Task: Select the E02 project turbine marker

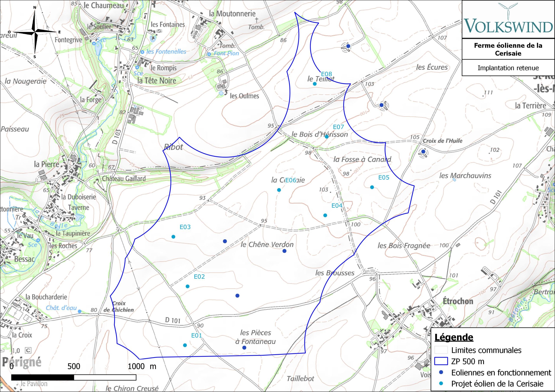Action: point(187,287)
